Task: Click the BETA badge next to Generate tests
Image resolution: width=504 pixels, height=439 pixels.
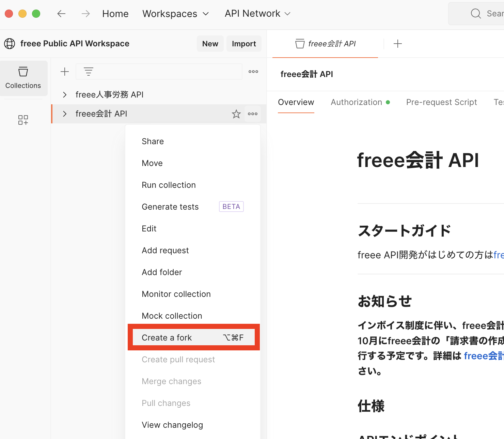Action: 231,206
